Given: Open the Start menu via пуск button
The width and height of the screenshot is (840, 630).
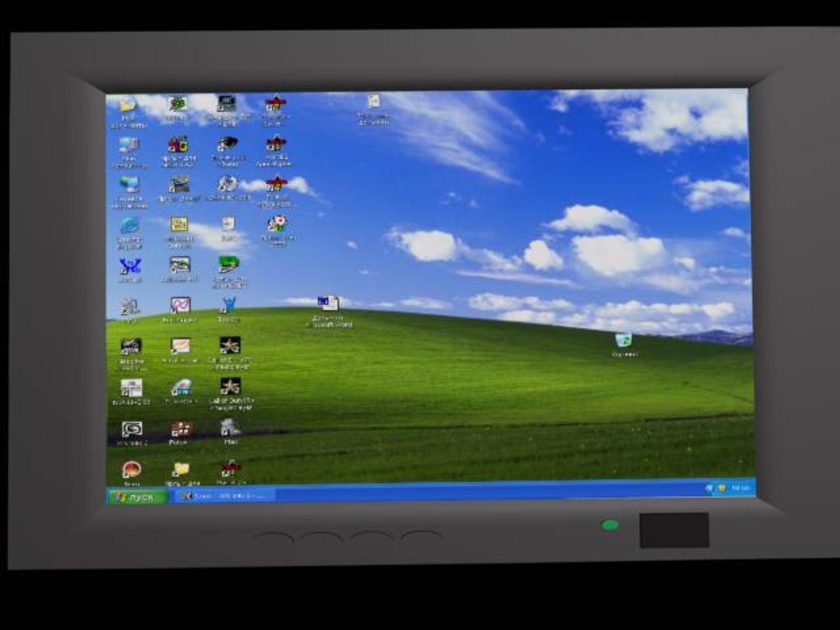Looking at the screenshot, I should pyautogui.click(x=138, y=497).
